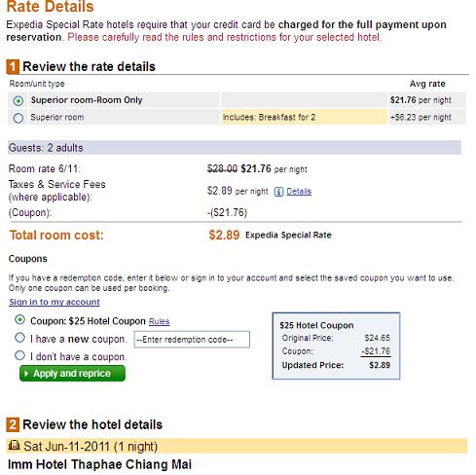Click the Apply and reprice button
This screenshot has width=476, height=475.
[72, 373]
